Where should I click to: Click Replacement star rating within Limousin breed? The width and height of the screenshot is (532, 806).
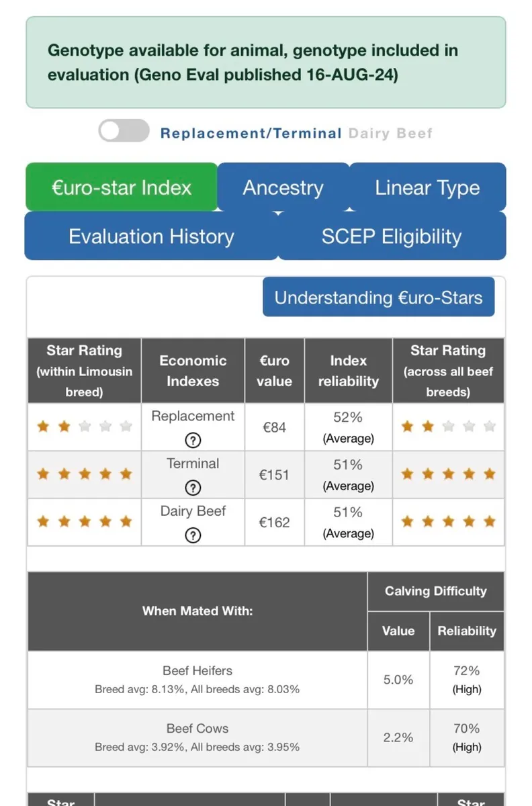(x=84, y=427)
